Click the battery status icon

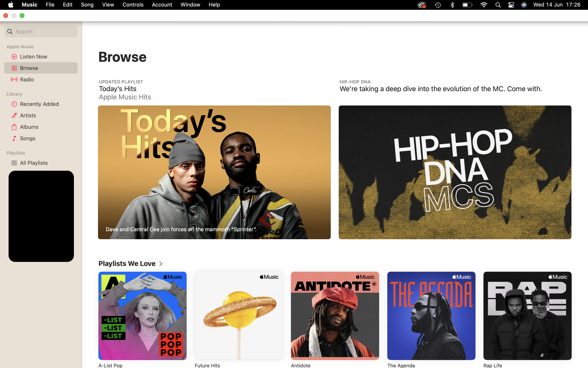pyautogui.click(x=467, y=5)
